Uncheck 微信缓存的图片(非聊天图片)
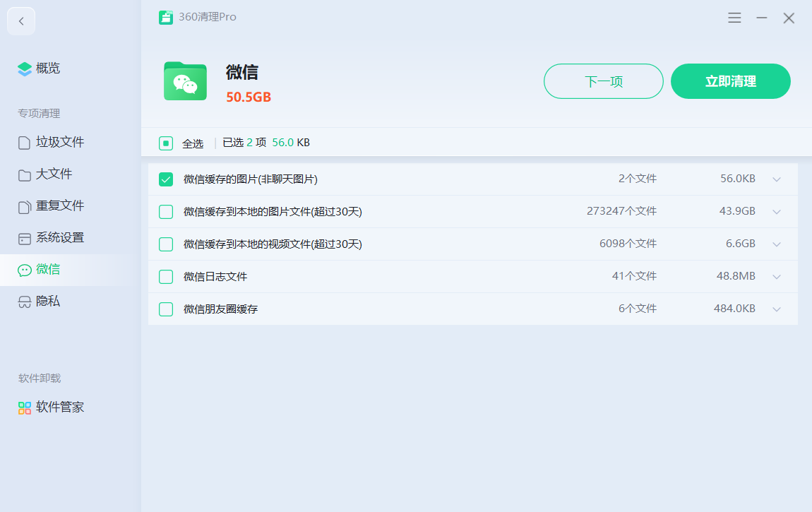This screenshot has height=512, width=812. [x=166, y=179]
